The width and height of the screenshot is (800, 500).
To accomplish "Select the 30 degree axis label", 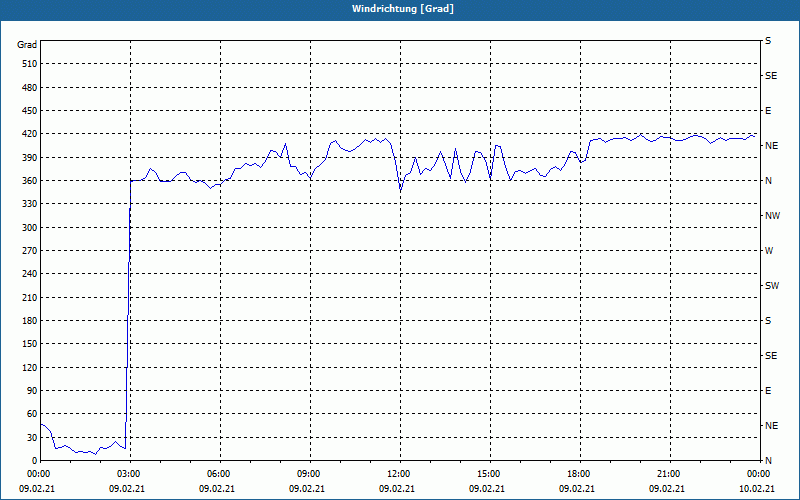I will click(x=32, y=438).
